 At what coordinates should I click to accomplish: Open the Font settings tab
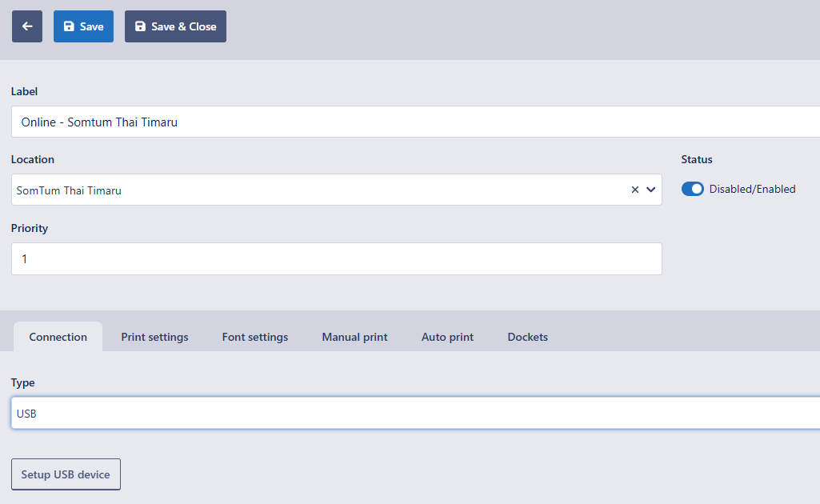pyautogui.click(x=255, y=337)
